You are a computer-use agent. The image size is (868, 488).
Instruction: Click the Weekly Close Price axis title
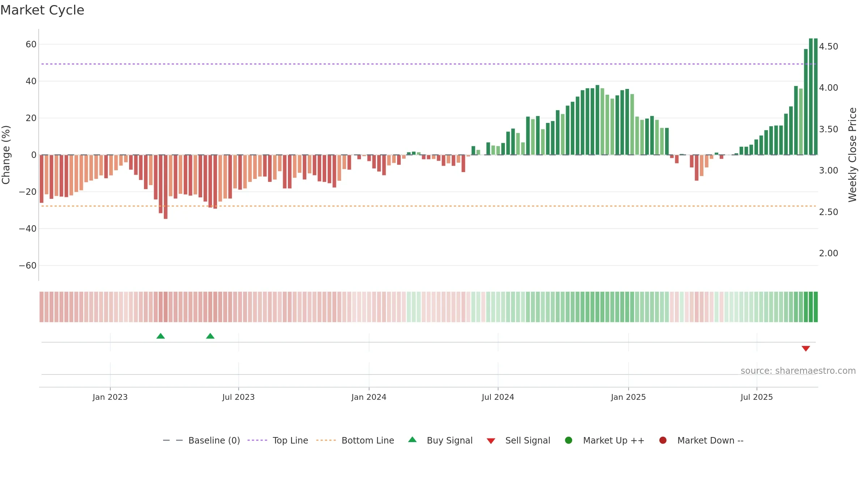point(852,155)
